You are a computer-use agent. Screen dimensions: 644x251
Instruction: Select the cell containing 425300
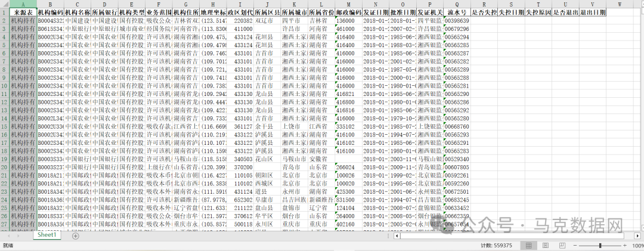click(349, 192)
